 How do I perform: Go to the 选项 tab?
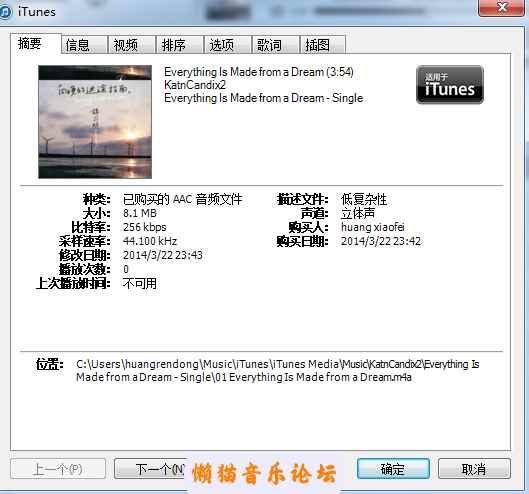click(228, 45)
